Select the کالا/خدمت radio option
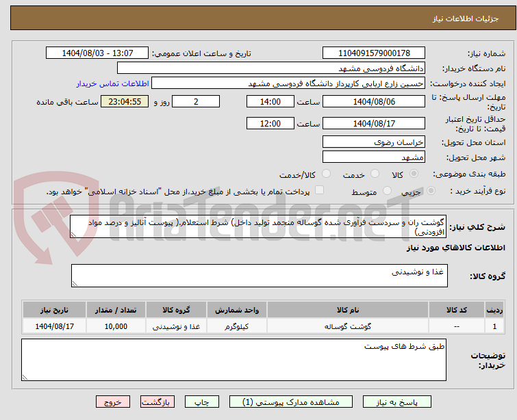The height and width of the screenshot is (420, 517). [326, 173]
